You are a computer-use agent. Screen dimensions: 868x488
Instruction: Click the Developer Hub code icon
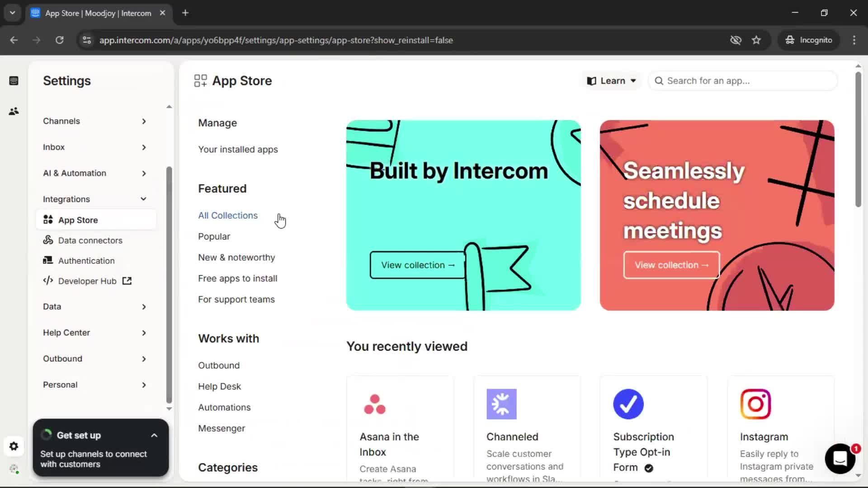48,281
